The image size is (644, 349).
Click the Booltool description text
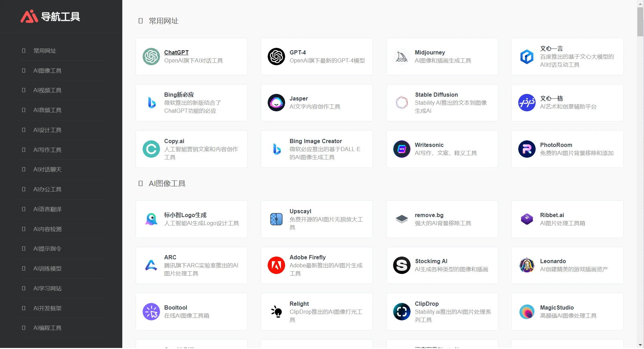pyautogui.click(x=187, y=315)
